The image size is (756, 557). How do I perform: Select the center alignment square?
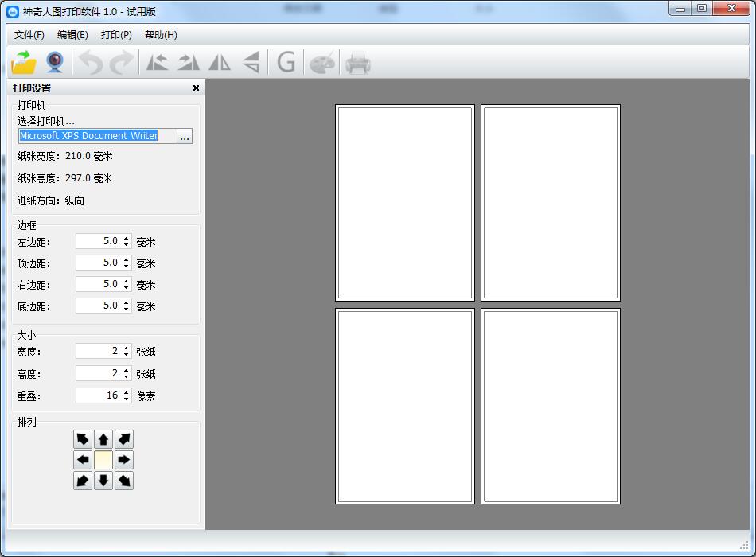click(103, 460)
